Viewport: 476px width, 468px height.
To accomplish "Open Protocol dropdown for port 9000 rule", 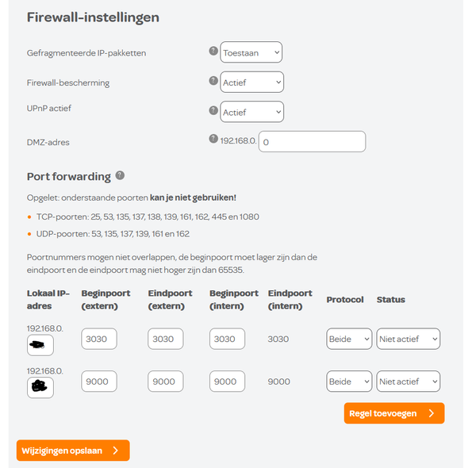I will (349, 382).
